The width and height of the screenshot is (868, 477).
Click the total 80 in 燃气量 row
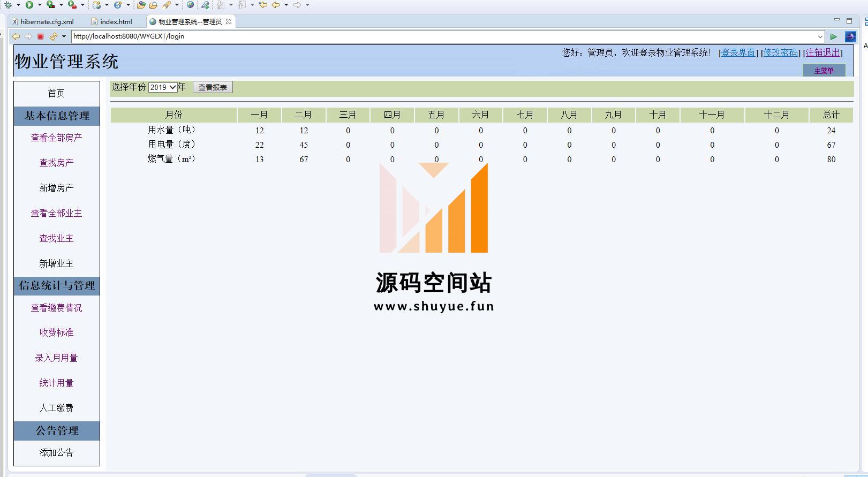(831, 160)
